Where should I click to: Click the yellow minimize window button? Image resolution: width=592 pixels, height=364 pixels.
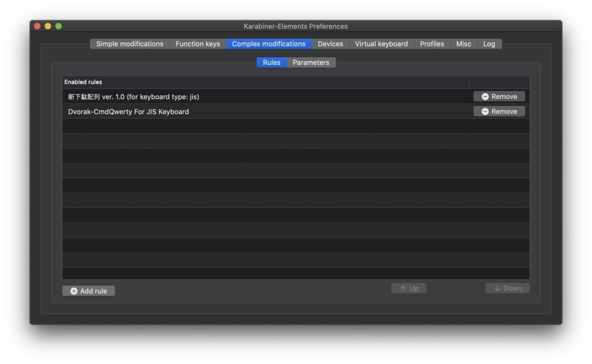(48, 26)
